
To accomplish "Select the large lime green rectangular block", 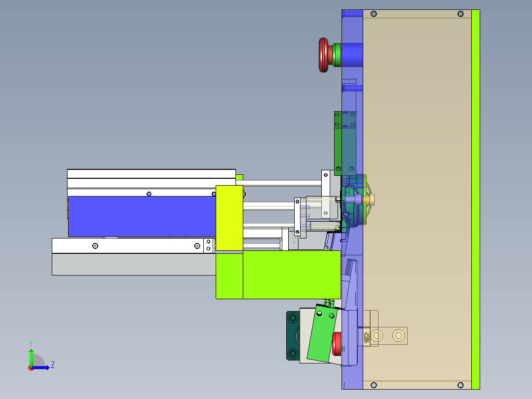I will click(x=292, y=275).
